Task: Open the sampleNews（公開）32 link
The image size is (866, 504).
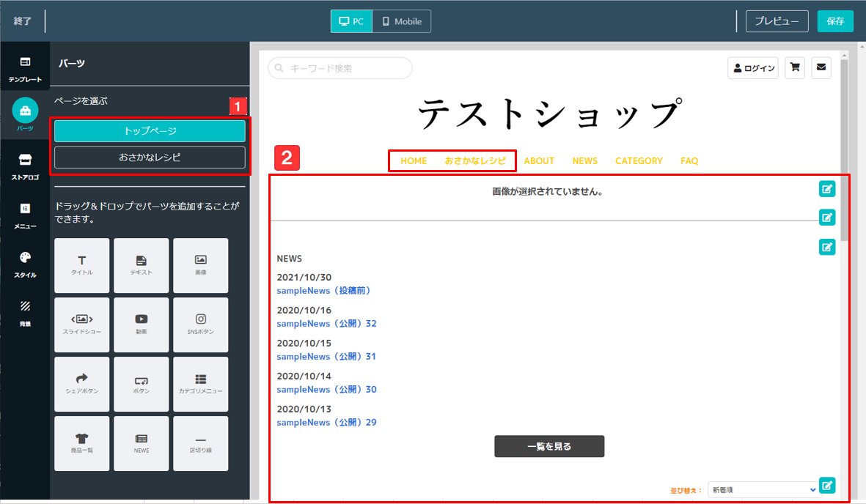Action: [x=326, y=324]
